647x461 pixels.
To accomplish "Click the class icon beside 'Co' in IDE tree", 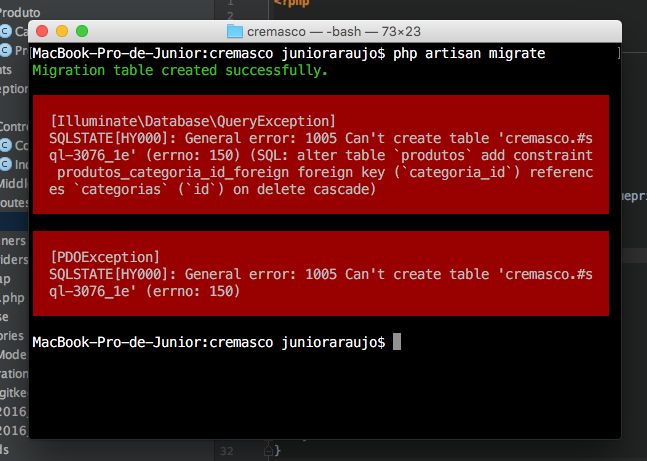I will click(6, 145).
